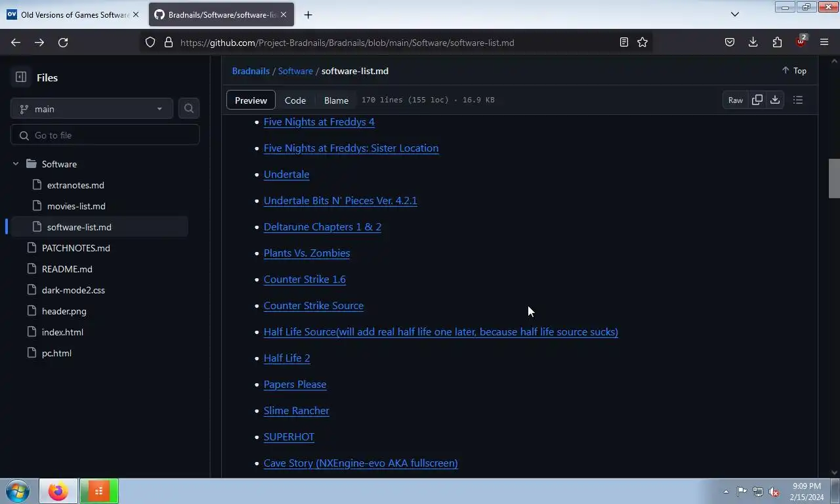Open Papers Please link

coord(295,384)
